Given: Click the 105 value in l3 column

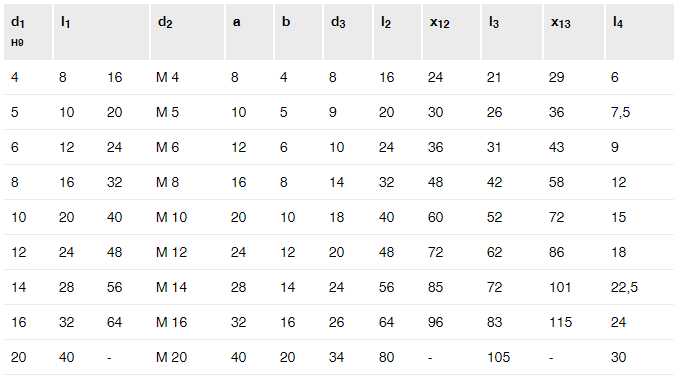Looking at the screenshot, I should point(498,357).
